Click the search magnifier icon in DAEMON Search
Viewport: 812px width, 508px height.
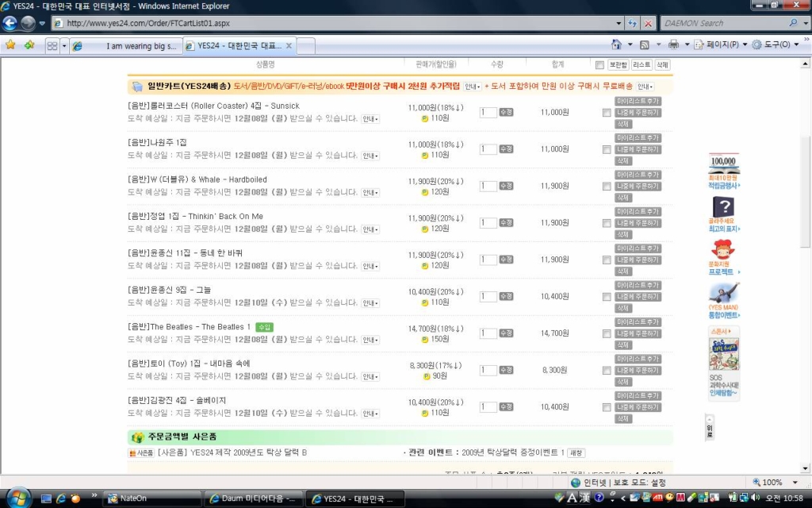[x=793, y=23]
